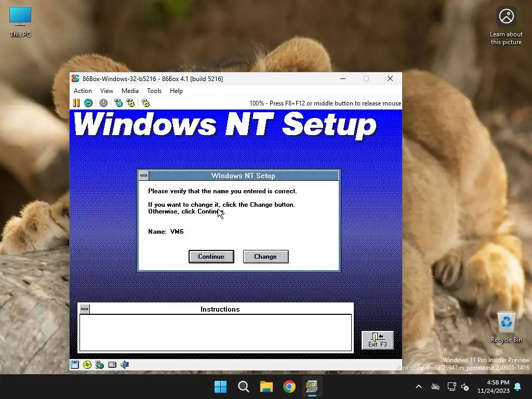Minimize the 86Box window
The image size is (532, 399).
343,79
